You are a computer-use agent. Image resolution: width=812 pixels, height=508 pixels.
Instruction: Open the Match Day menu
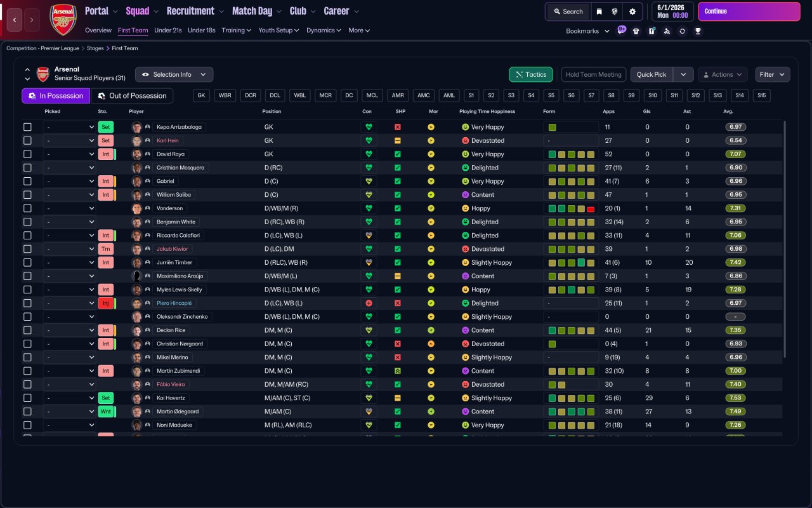(x=256, y=11)
